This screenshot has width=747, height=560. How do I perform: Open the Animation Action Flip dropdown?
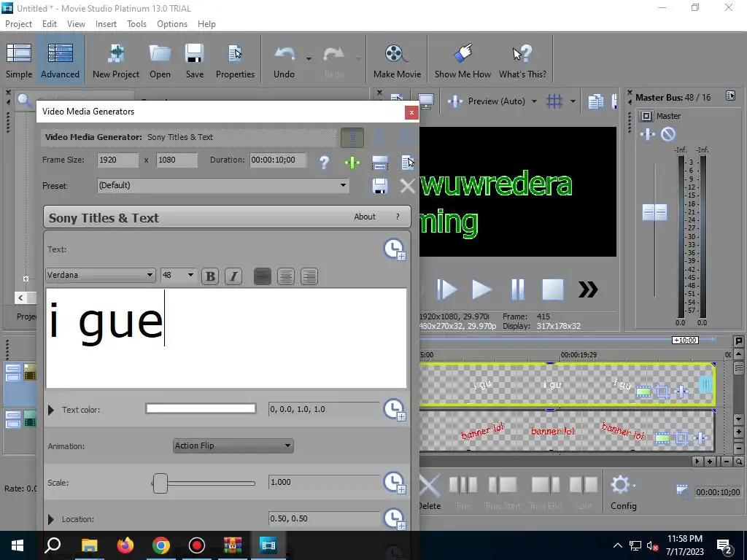pyautogui.click(x=233, y=446)
